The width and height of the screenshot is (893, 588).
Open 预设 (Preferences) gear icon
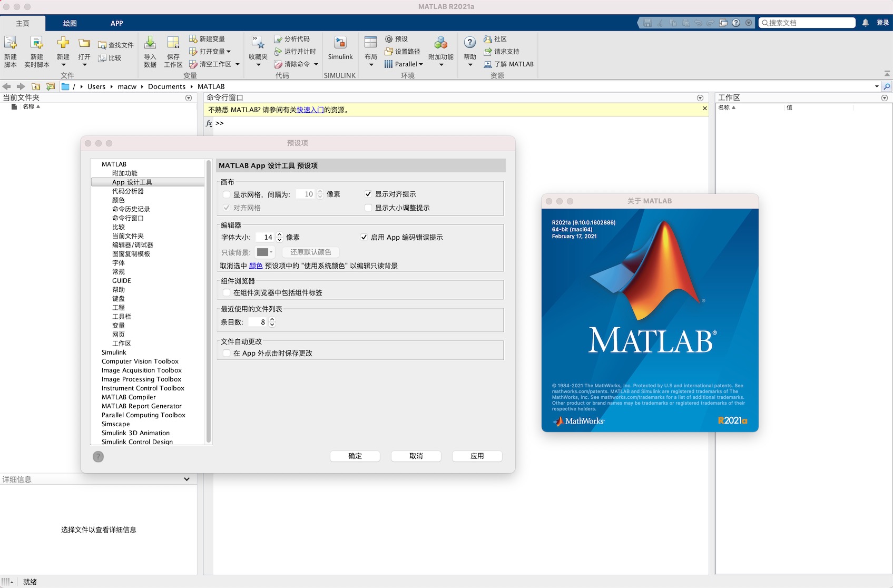[389, 39]
